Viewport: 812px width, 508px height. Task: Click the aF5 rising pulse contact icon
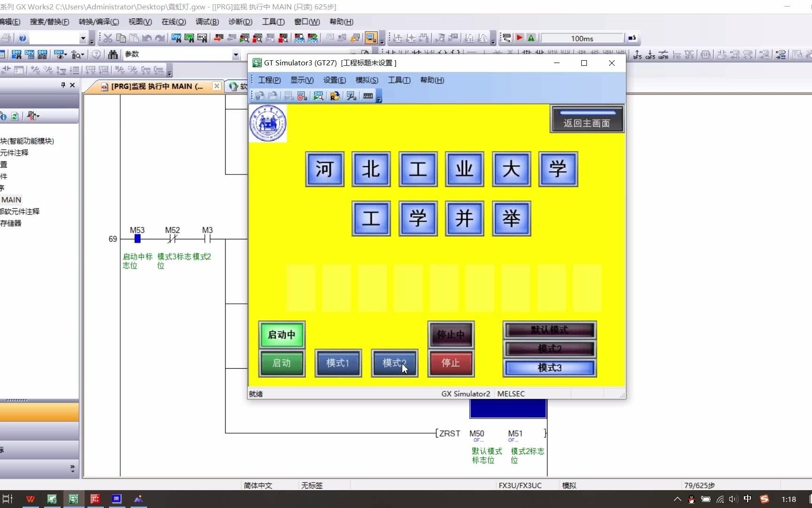[x=637, y=55]
